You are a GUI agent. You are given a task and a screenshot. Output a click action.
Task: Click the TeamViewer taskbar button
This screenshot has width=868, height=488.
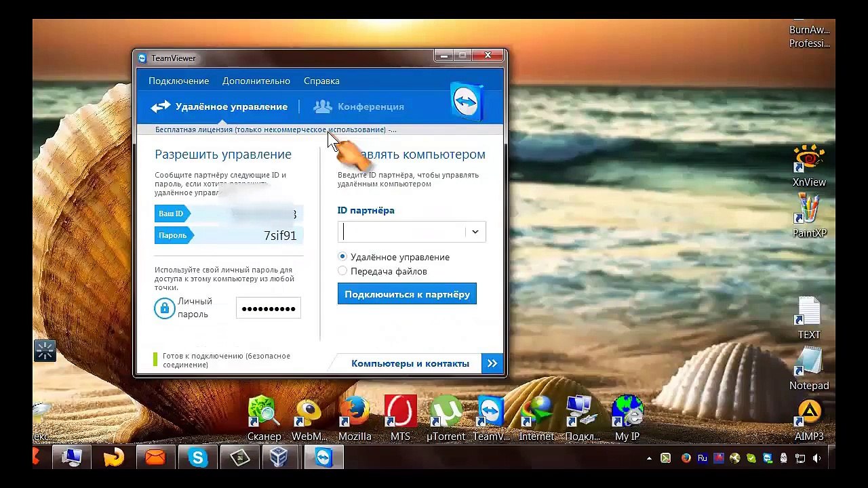pos(323,458)
